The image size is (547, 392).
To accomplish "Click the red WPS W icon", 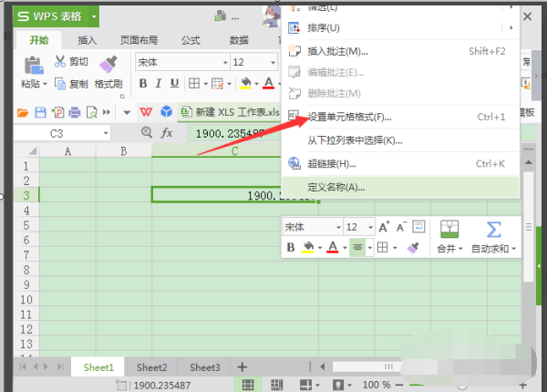I will 146,112.
